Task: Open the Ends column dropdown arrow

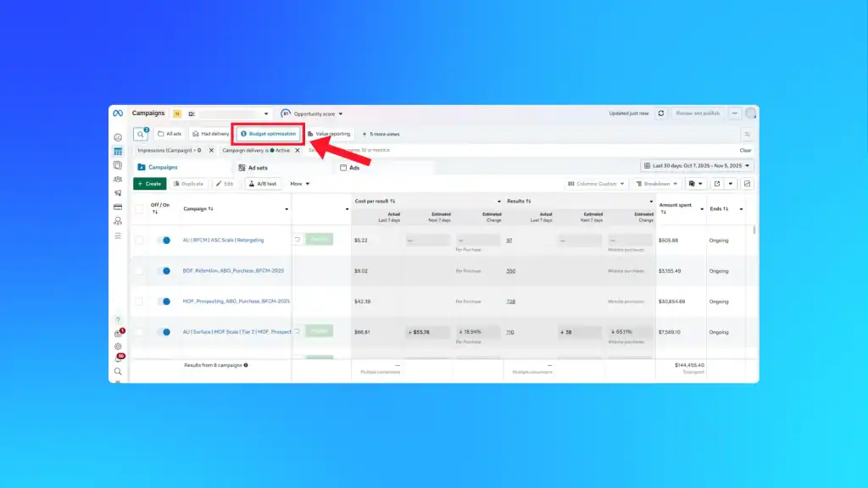Action: (x=741, y=210)
